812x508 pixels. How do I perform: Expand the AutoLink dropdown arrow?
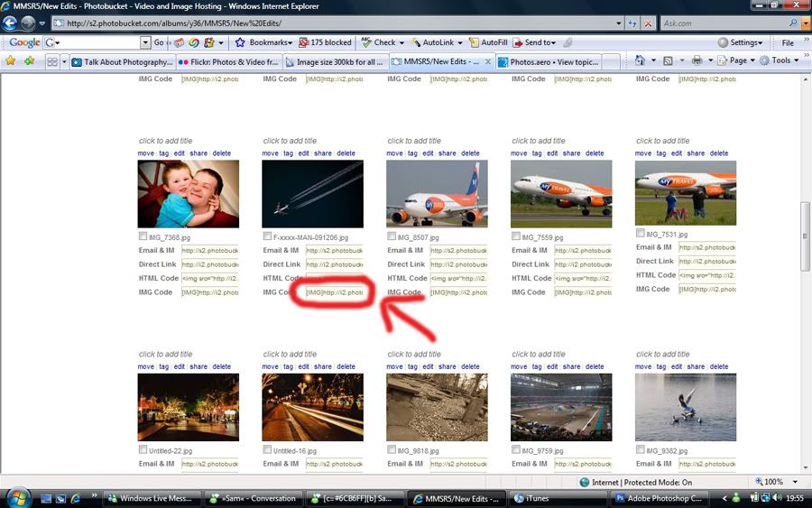[x=460, y=43]
